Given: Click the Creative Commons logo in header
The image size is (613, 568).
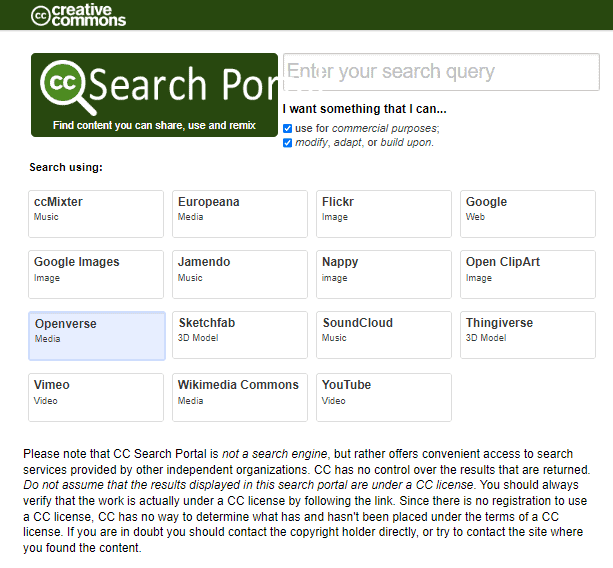Looking at the screenshot, I should tap(78, 15).
